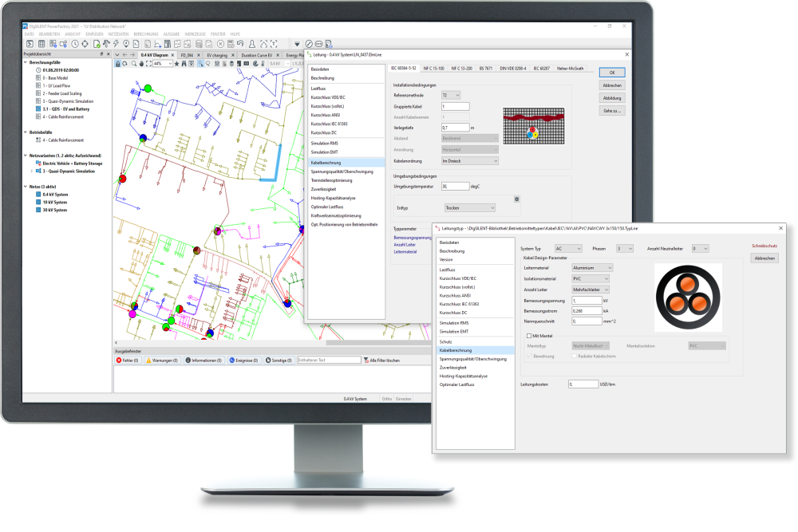Click the circled X reset icon in toolbar
The height and width of the screenshot is (532, 798).
220,44
